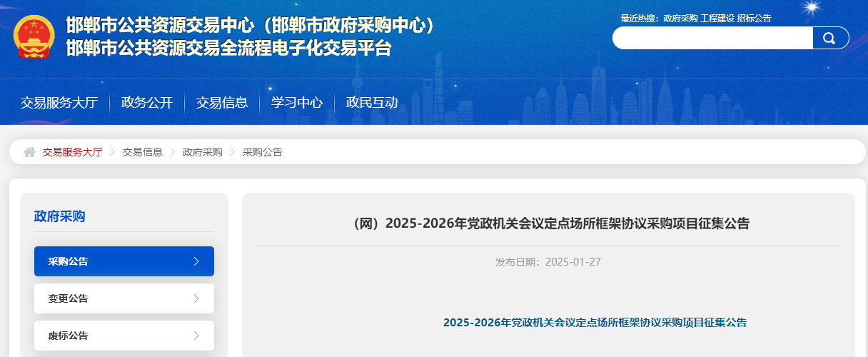
Task: Select hot search term 政府采购
Action: 680,19
